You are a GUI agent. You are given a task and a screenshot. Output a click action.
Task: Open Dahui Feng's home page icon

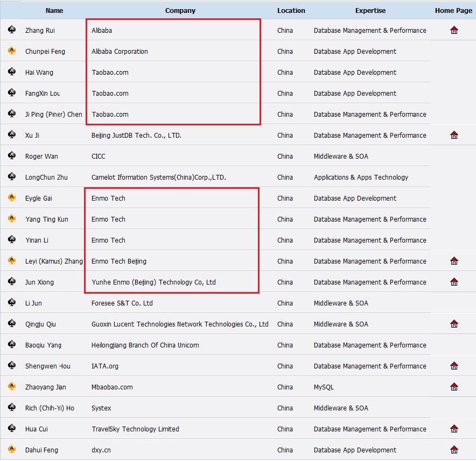[x=454, y=450]
